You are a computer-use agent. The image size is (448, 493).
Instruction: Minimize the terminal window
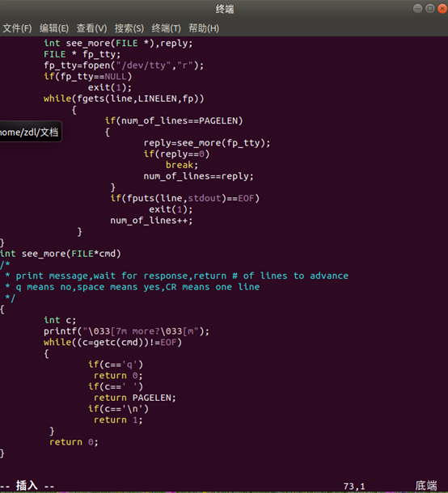[417, 9]
